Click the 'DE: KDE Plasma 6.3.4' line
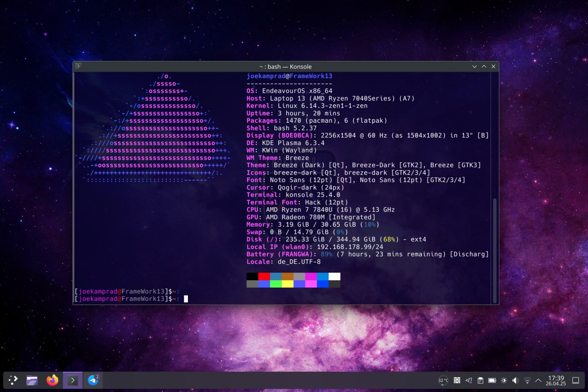 [x=286, y=143]
